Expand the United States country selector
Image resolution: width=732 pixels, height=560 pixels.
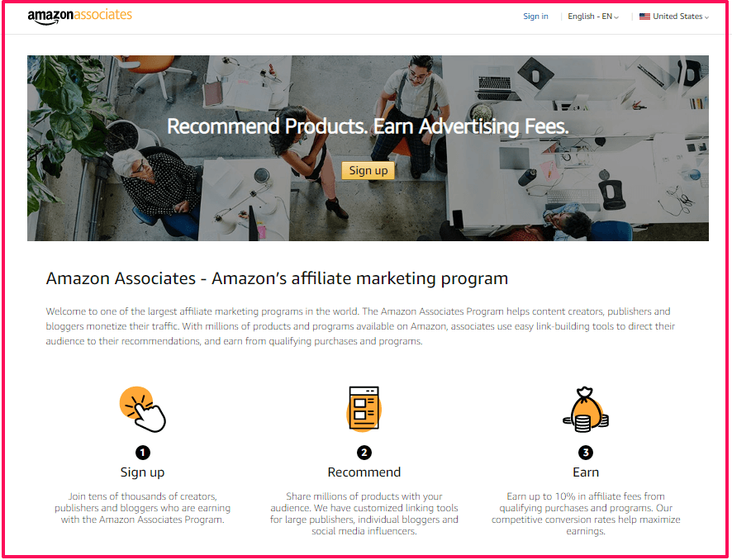674,17
